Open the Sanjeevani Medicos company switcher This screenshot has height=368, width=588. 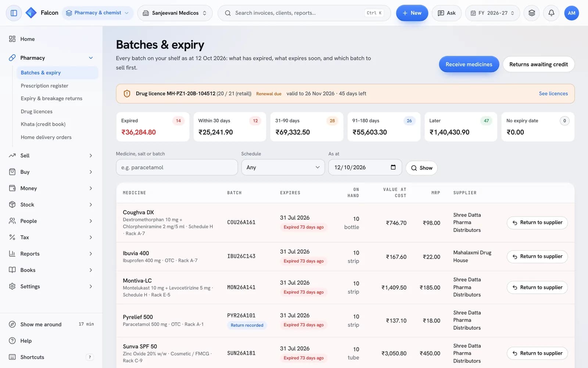point(175,13)
